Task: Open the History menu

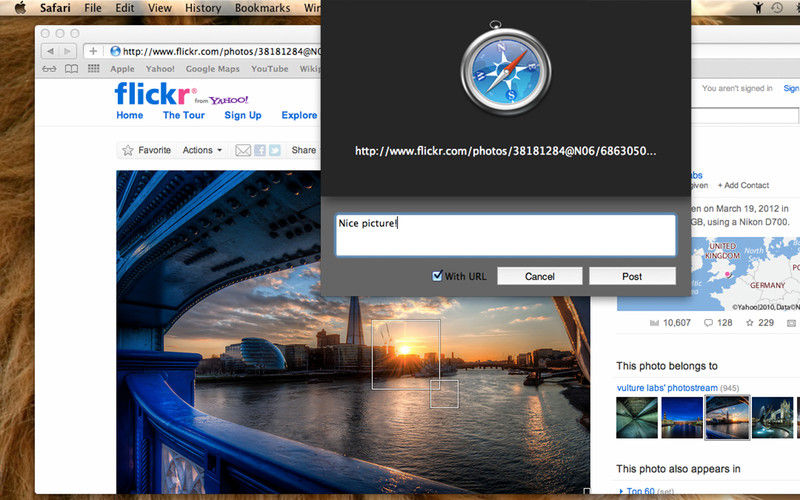Action: [x=203, y=8]
